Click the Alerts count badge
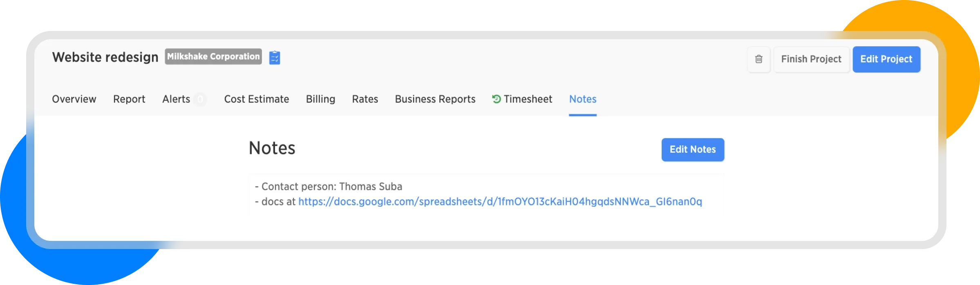The width and height of the screenshot is (980, 285). pyautogui.click(x=200, y=99)
